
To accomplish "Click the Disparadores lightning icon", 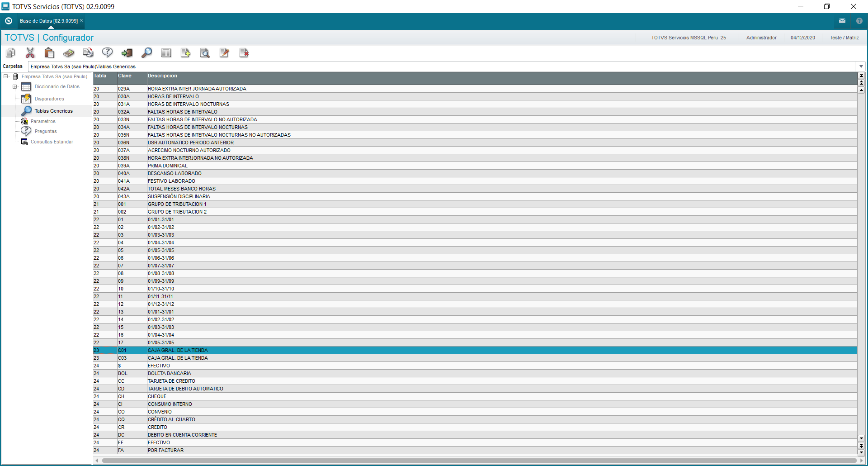I will point(26,99).
